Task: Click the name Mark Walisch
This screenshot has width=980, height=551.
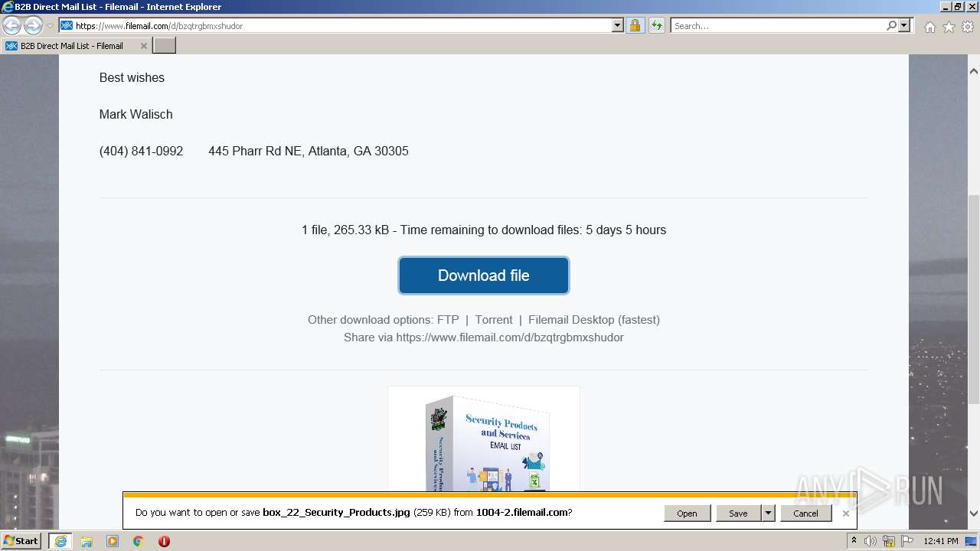Action: [136, 115]
